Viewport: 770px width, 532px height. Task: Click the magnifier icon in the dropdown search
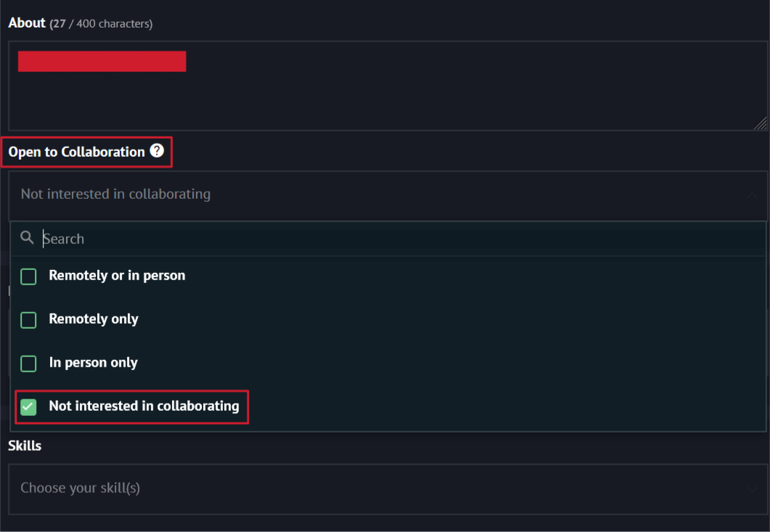point(28,238)
